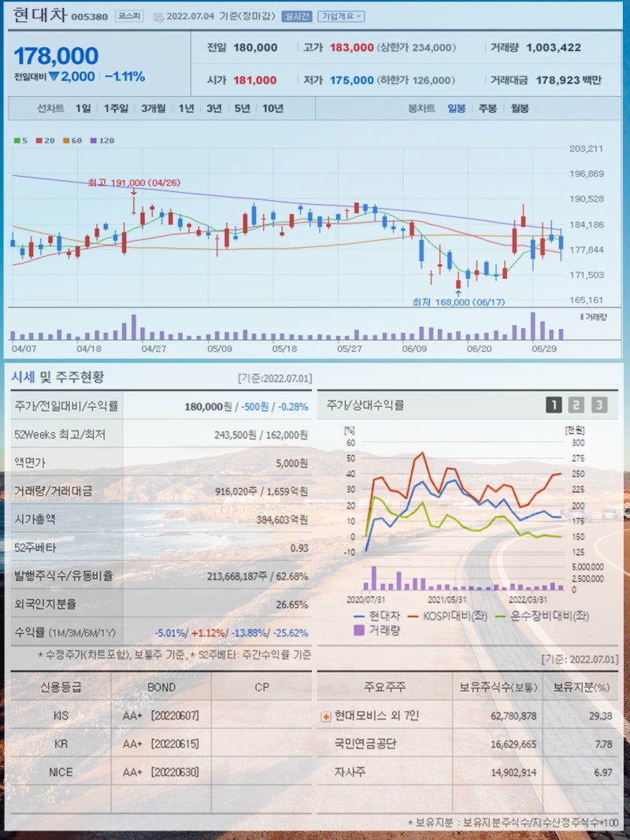This screenshot has height=840, width=630.
Task: Click the 최저 168,000 (06/17) marker
Action: pyautogui.click(x=458, y=302)
